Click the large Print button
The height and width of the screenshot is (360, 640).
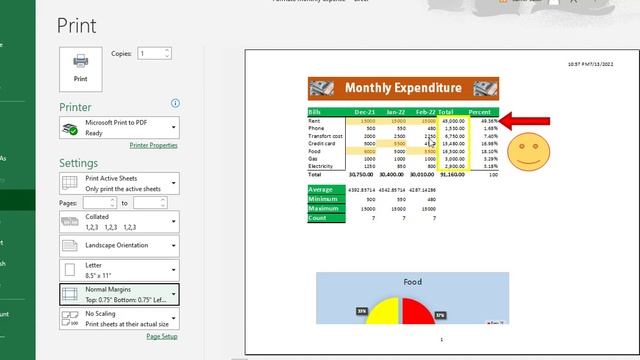click(80, 69)
